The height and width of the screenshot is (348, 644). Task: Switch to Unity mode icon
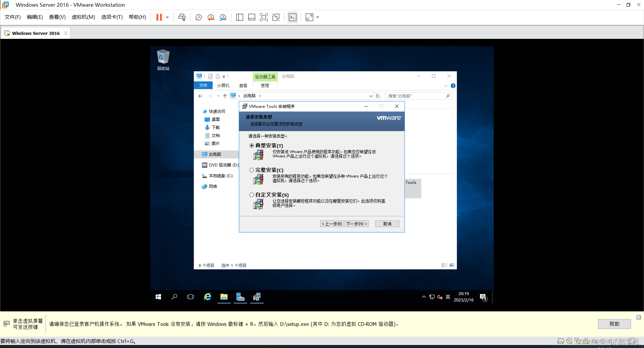click(x=276, y=17)
